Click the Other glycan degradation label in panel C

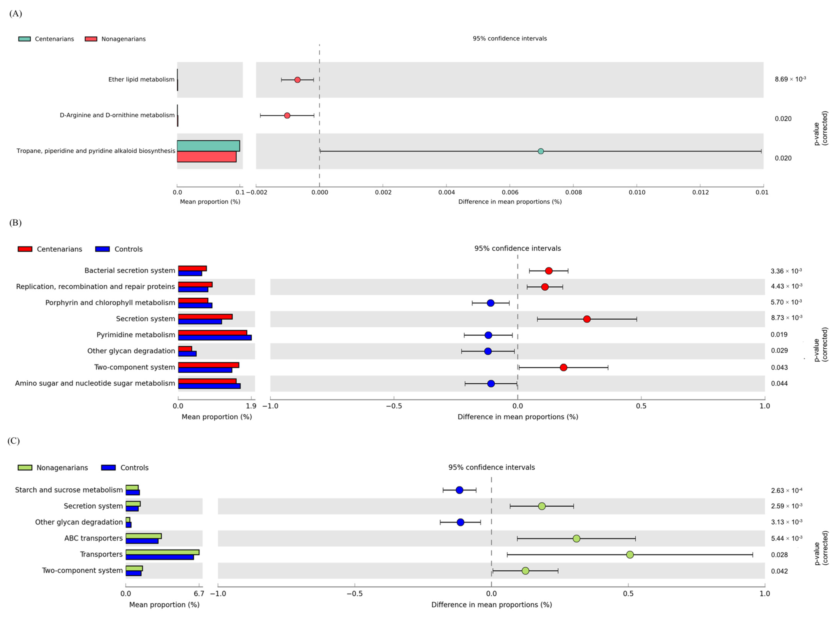point(79,522)
